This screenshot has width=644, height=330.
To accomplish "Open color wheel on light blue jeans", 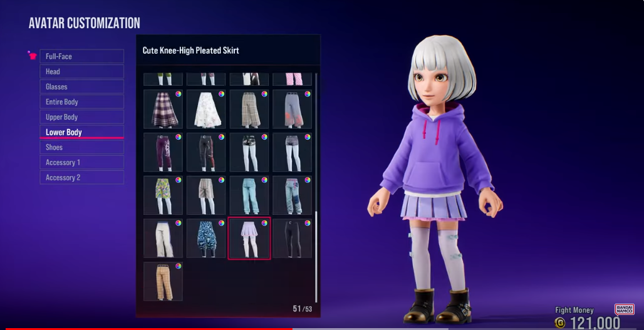I will click(264, 180).
